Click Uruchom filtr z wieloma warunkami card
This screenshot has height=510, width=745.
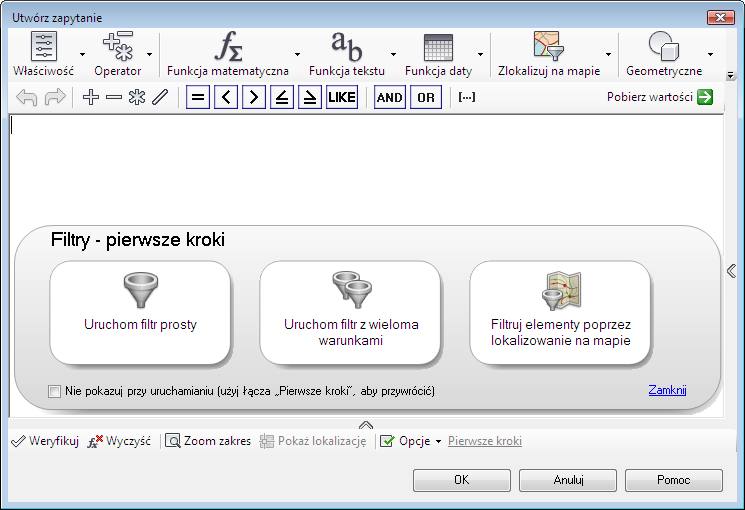click(351, 312)
